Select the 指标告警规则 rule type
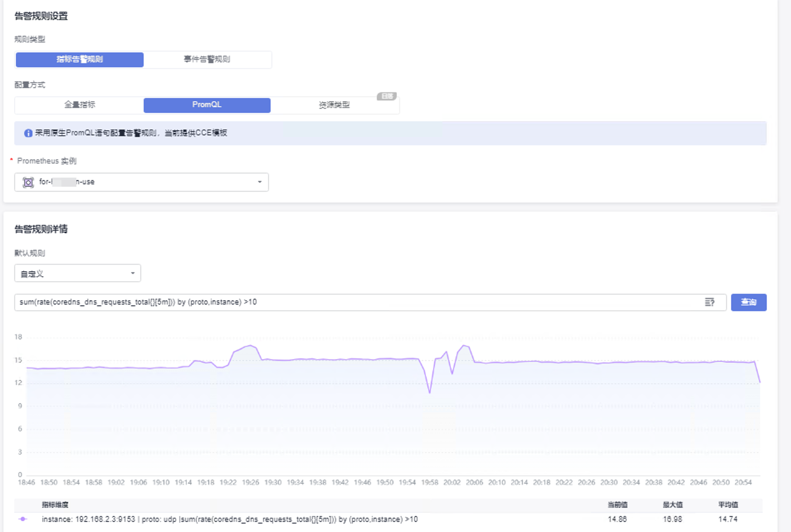 pyautogui.click(x=80, y=59)
